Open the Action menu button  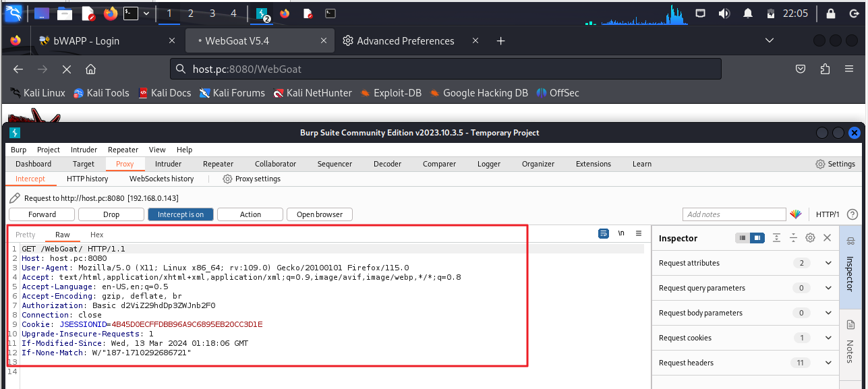pos(250,214)
